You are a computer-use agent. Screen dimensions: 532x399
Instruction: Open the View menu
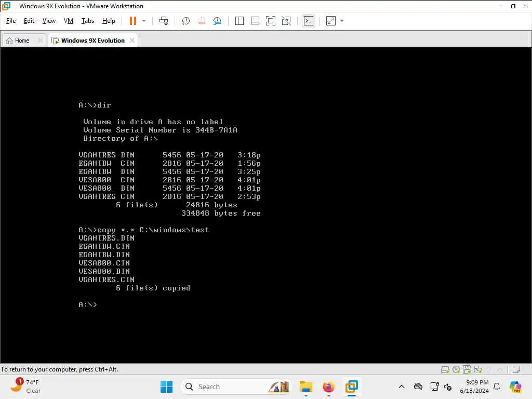(x=49, y=21)
